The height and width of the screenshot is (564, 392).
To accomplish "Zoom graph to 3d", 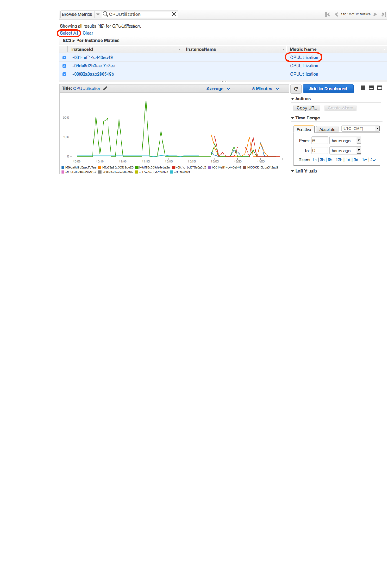I will click(x=356, y=160).
